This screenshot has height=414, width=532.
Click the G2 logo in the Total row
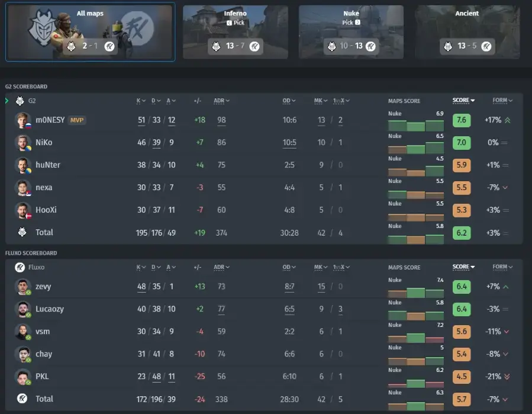[22, 232]
